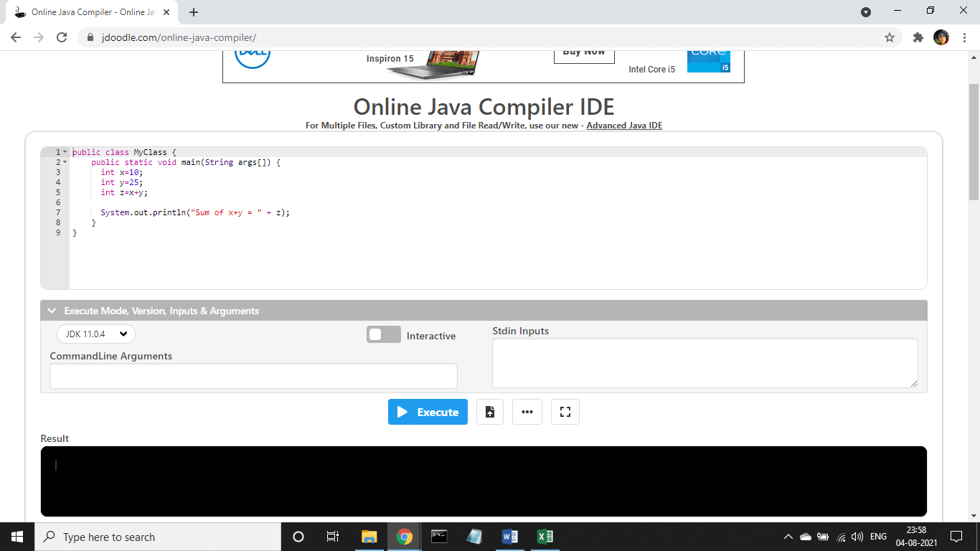Click the site lock icon in address bar
This screenshot has width=980, height=551.
(x=90, y=37)
